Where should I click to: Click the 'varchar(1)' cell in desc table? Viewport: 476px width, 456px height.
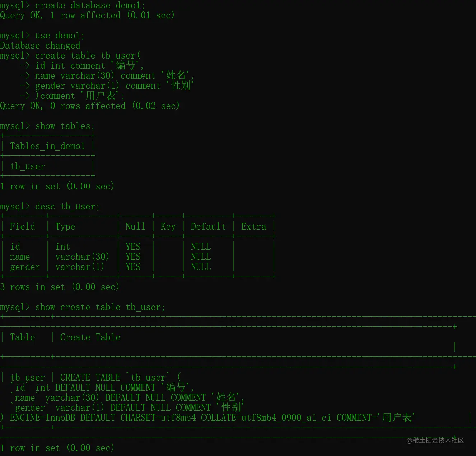(80, 267)
